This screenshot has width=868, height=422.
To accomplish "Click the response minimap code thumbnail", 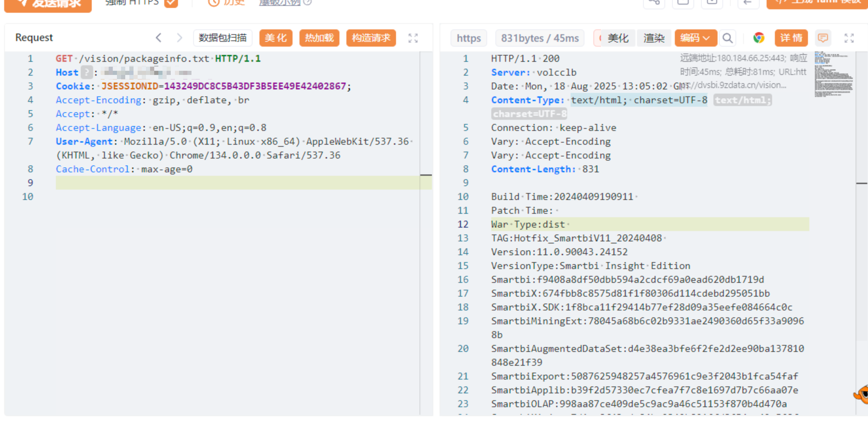I will tap(833, 74).
